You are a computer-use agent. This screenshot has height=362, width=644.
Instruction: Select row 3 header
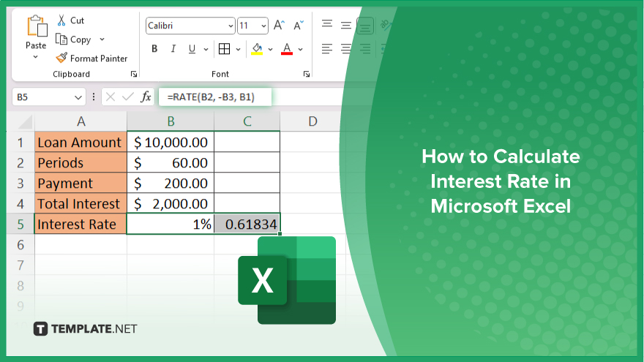pos(20,183)
